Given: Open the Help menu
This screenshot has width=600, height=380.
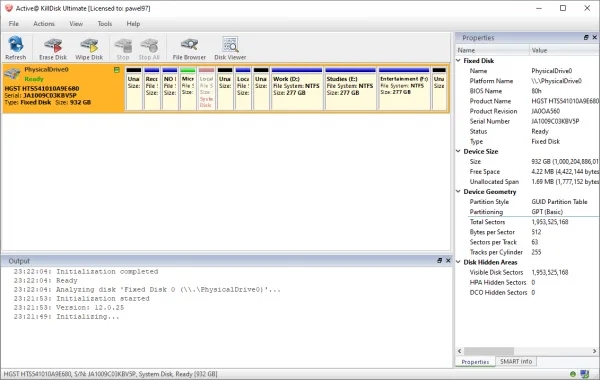Looking at the screenshot, I should 133,24.
